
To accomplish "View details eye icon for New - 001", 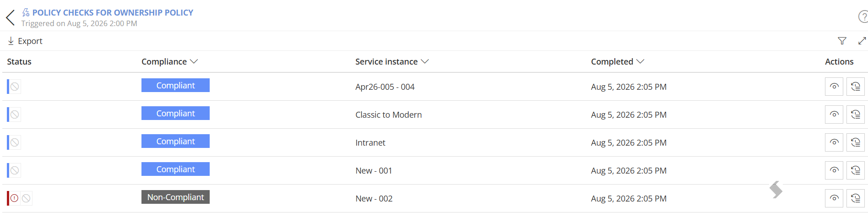I will pos(834,170).
